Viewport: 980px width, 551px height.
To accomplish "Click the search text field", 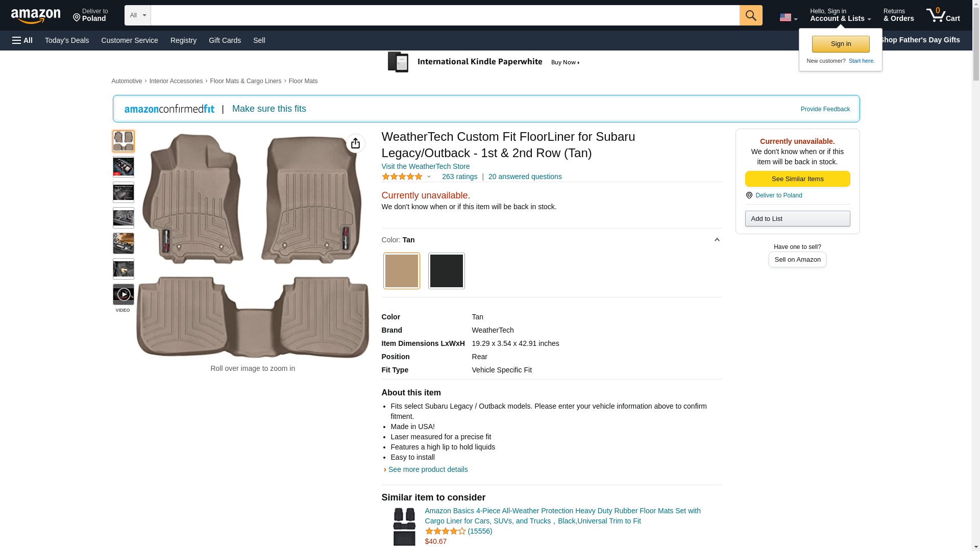I will coord(445,15).
